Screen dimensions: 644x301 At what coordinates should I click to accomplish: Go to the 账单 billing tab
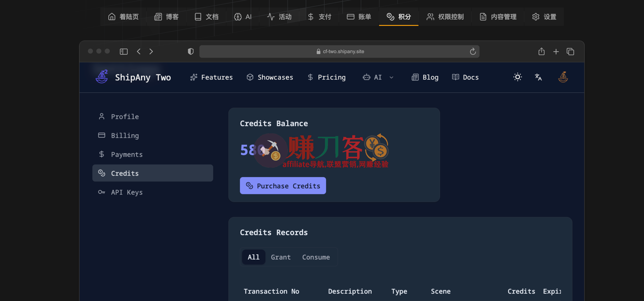coord(359,17)
